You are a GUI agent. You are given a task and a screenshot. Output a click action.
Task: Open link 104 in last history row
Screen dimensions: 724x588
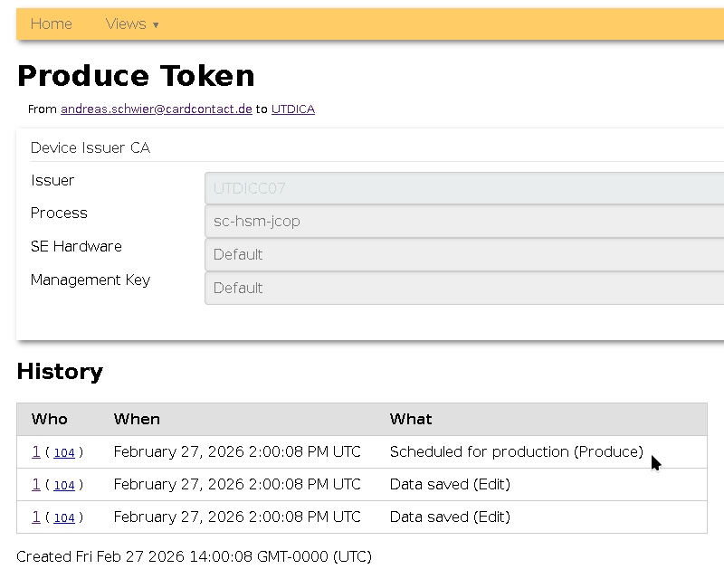[x=64, y=517]
